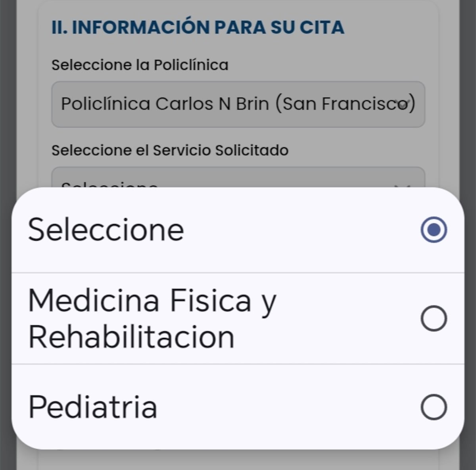Tap the Pediatria option text
The width and height of the screenshot is (476, 470).
coord(93,407)
